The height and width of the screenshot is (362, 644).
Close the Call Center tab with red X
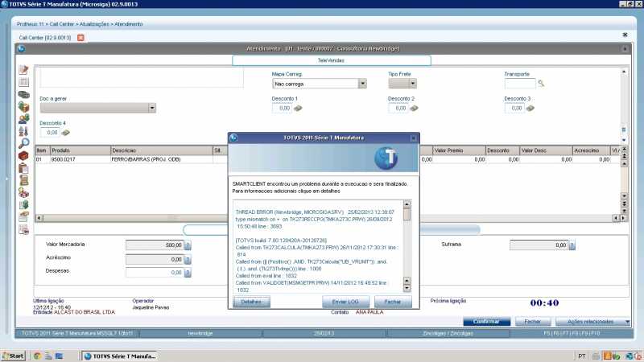(80, 38)
